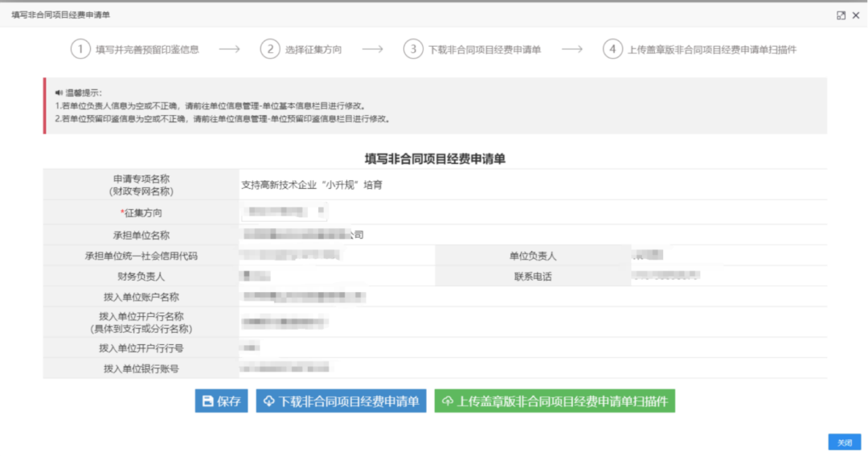Click the 填写非合同项目经费申请单 form heading
The height and width of the screenshot is (456, 868).
tap(435, 159)
